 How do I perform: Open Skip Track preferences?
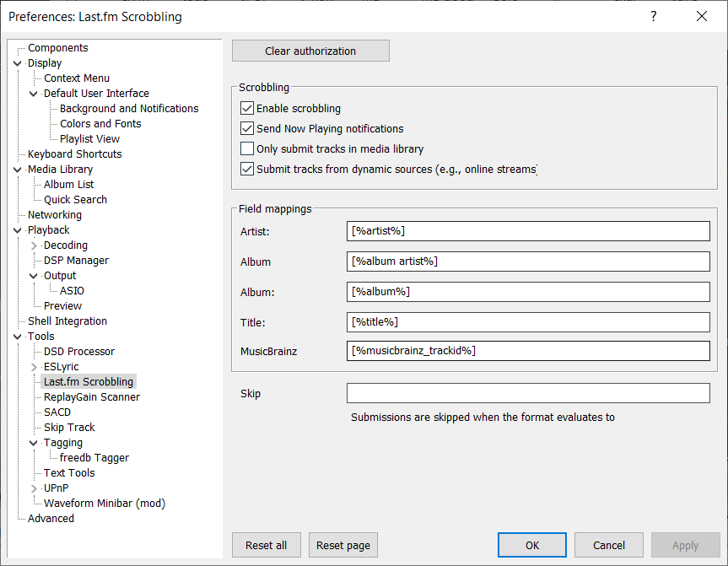click(x=69, y=427)
